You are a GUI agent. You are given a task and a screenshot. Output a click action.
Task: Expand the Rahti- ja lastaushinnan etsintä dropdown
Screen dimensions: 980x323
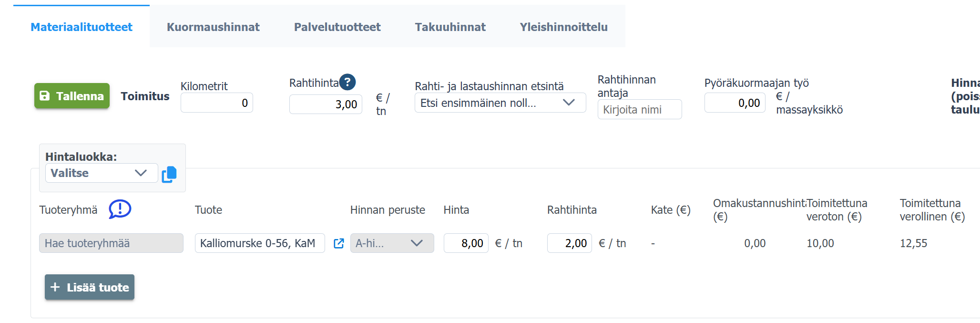click(x=500, y=103)
